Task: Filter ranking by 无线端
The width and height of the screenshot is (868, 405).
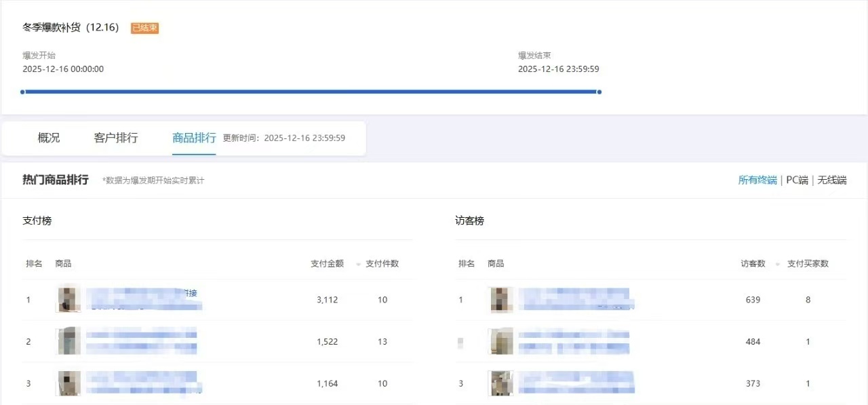Action: tap(832, 180)
